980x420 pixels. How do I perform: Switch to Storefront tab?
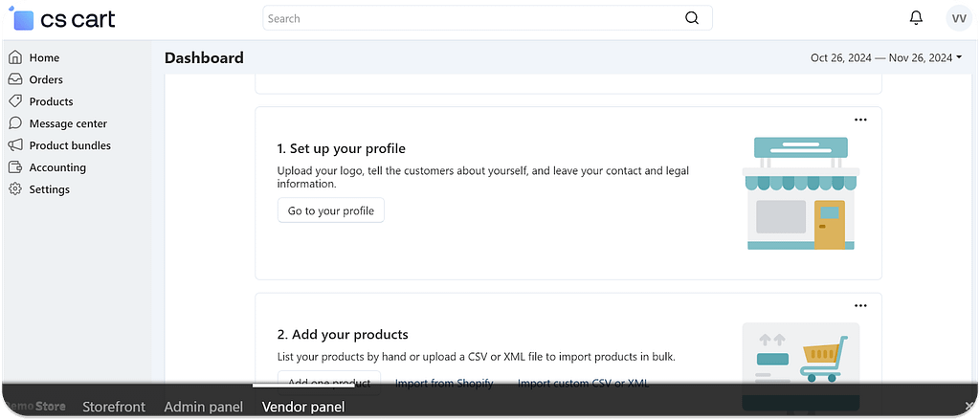coord(114,407)
